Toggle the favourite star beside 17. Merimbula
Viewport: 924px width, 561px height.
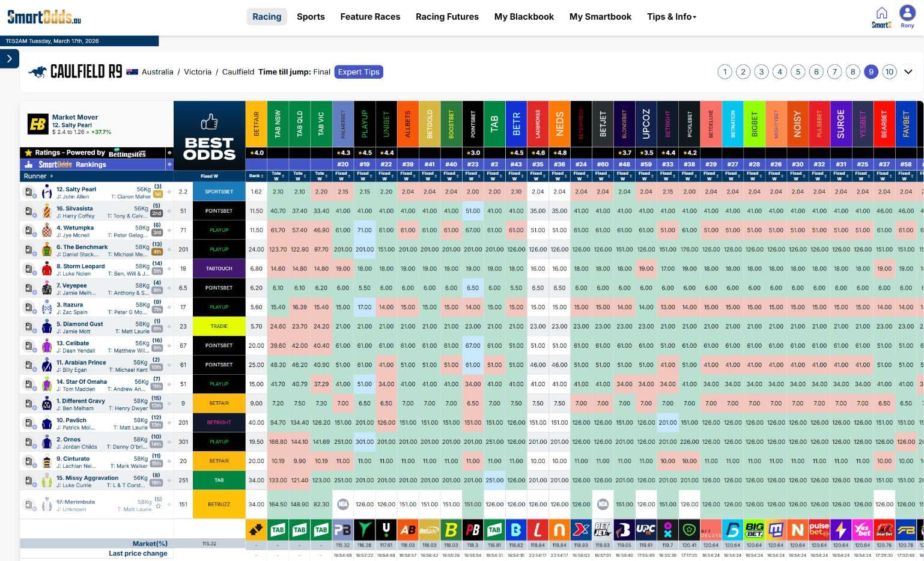click(x=158, y=506)
